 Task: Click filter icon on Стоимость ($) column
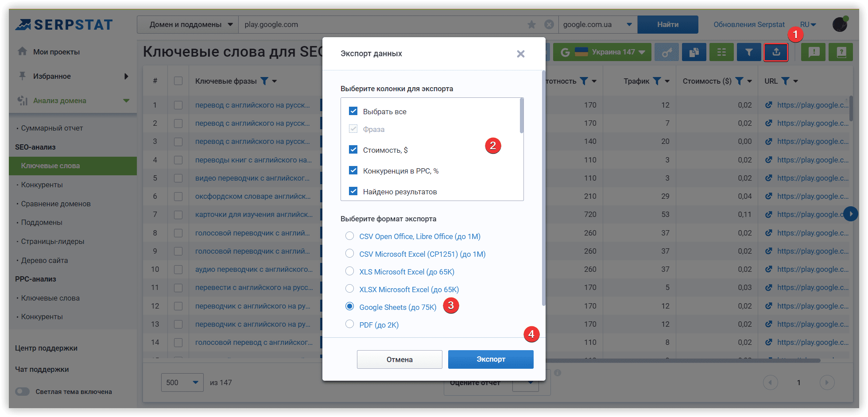point(739,81)
